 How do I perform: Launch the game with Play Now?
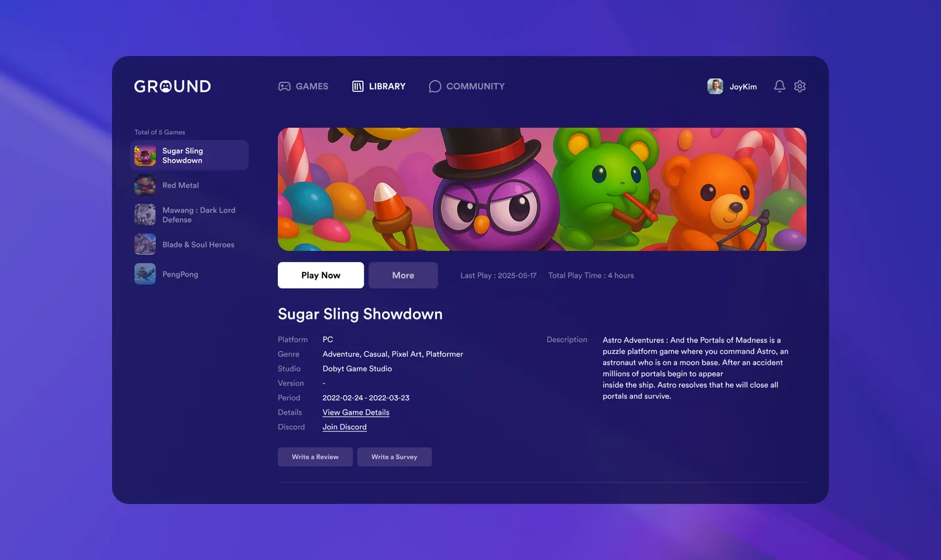click(x=320, y=275)
